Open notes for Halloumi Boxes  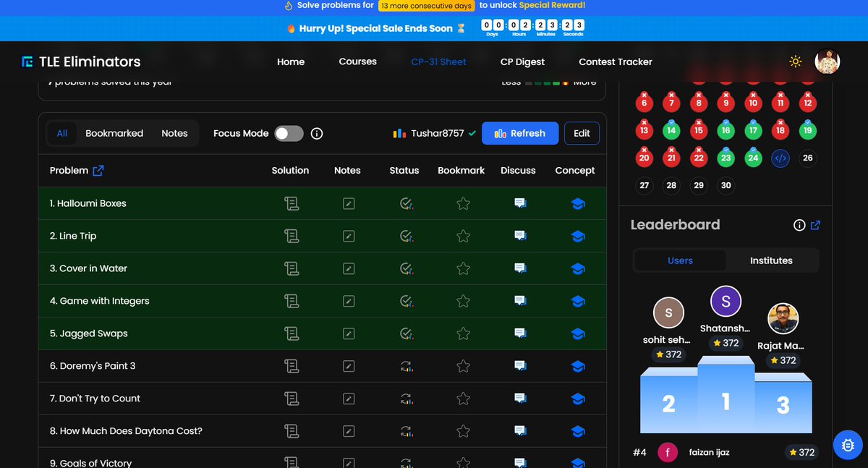[x=349, y=204]
